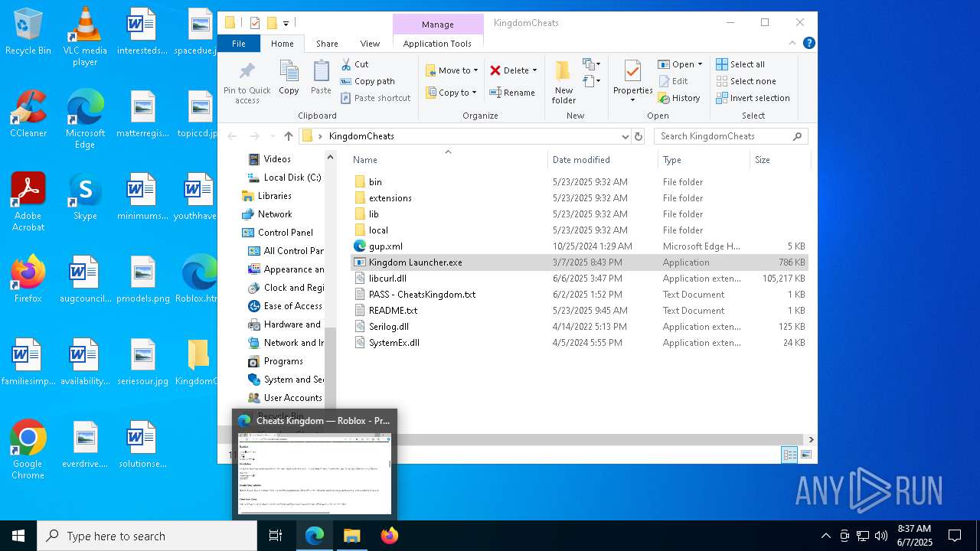The height and width of the screenshot is (551, 980).
Task: Click Cut in the Clipboard group
Action: pos(354,64)
